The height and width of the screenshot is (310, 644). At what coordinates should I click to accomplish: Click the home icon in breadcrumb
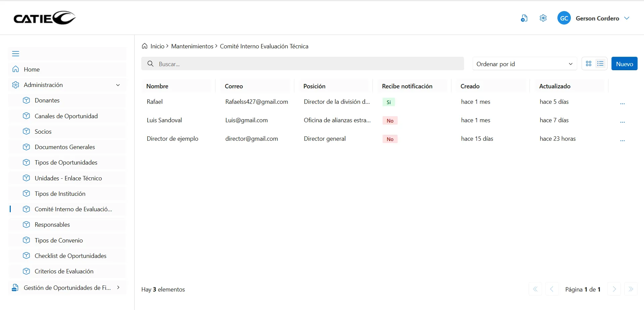145,46
